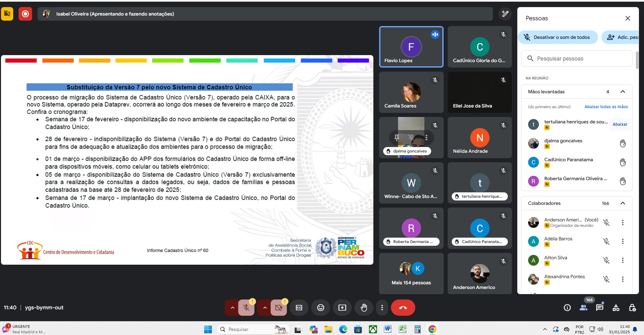Click Desativar o som de todos

click(558, 37)
